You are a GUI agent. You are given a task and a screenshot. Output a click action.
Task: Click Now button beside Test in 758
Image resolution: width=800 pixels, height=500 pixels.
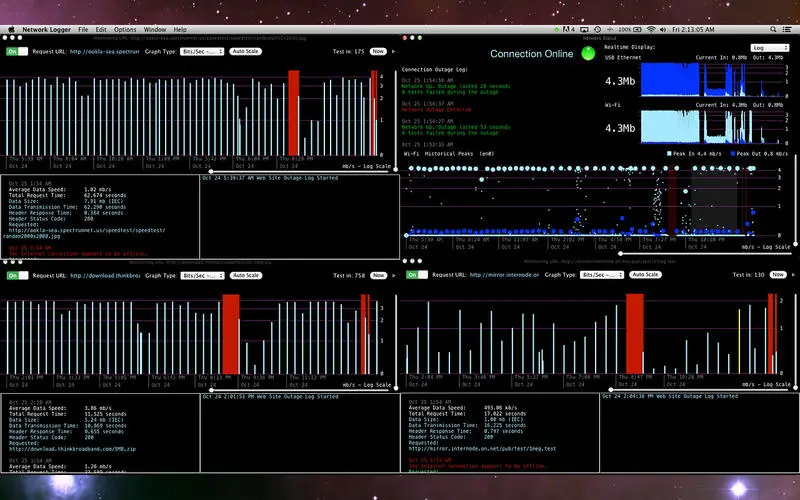379,276
